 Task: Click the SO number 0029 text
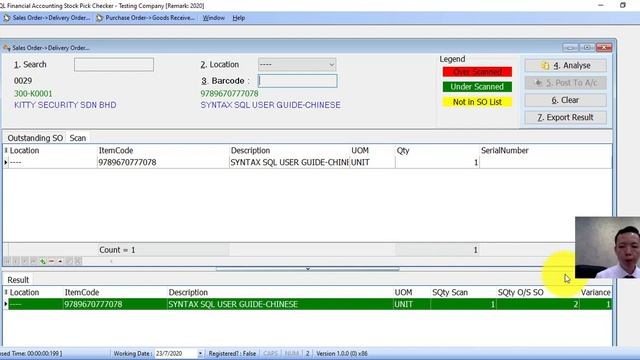tap(23, 81)
